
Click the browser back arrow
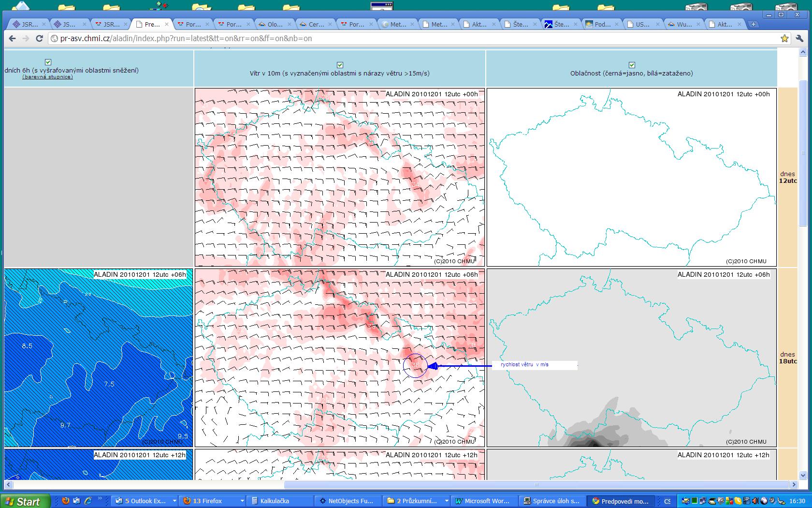pyautogui.click(x=12, y=39)
